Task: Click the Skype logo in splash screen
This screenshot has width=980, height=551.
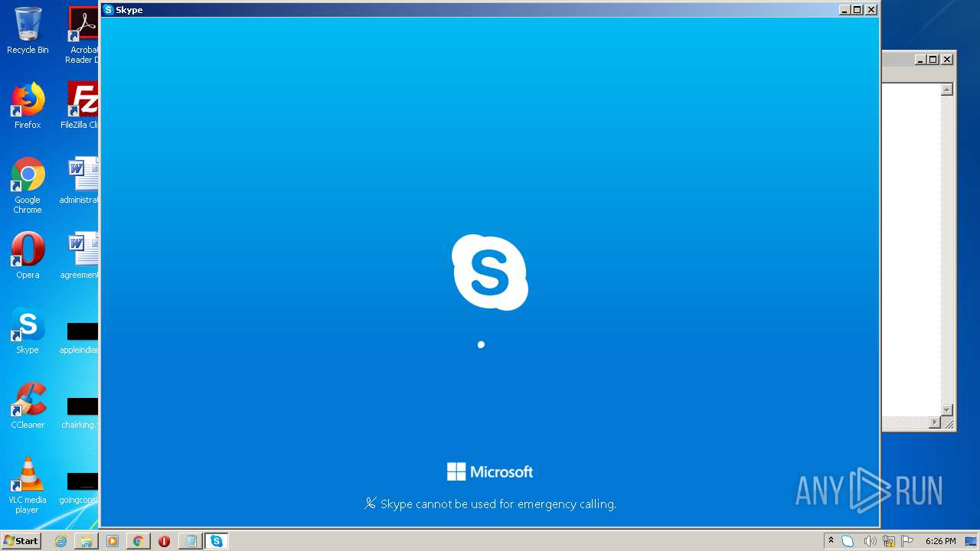Action: 490,272
